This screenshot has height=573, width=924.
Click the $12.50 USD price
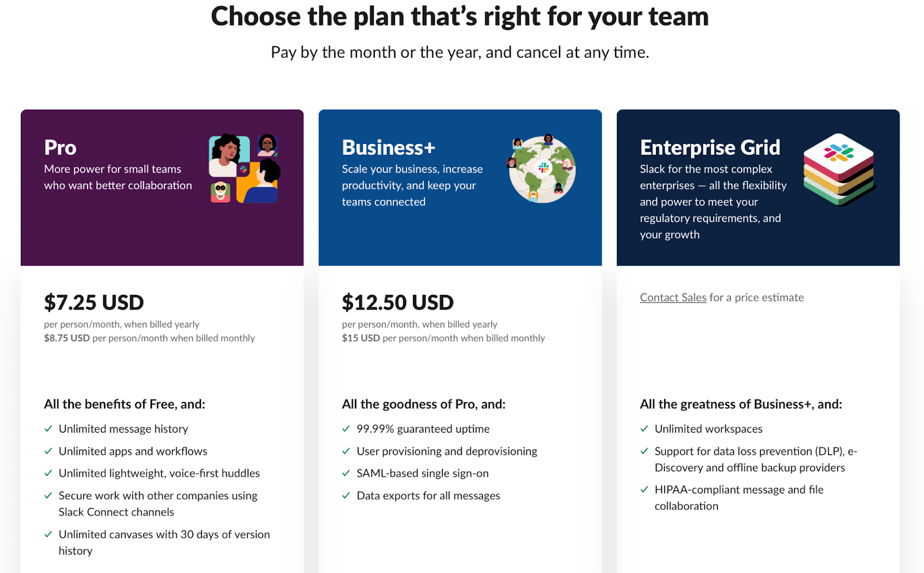[398, 302]
